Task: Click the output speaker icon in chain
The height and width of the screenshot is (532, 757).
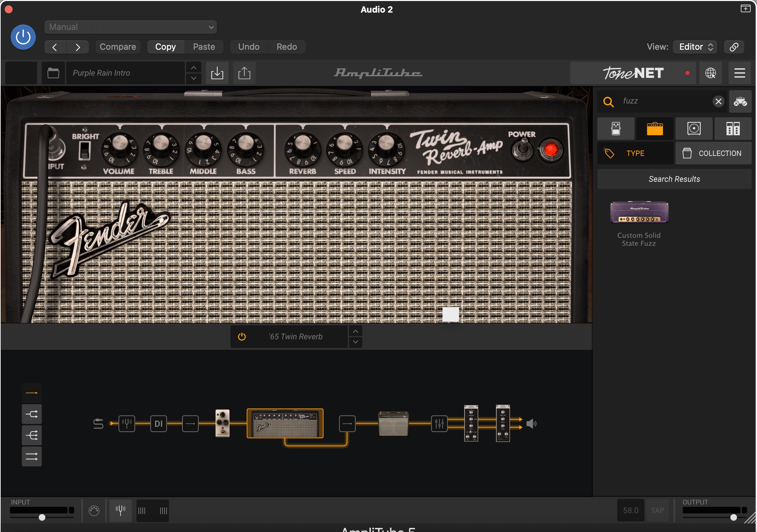Action: [531, 424]
